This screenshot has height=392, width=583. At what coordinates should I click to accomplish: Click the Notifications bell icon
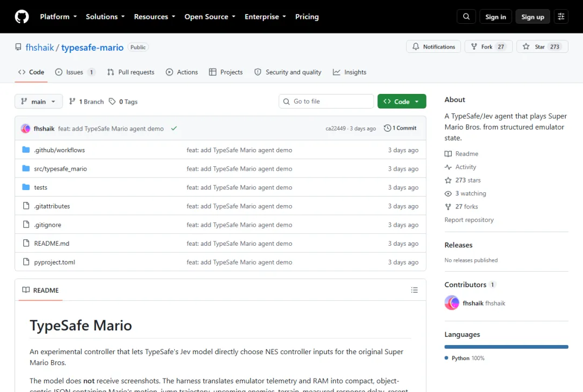point(416,46)
